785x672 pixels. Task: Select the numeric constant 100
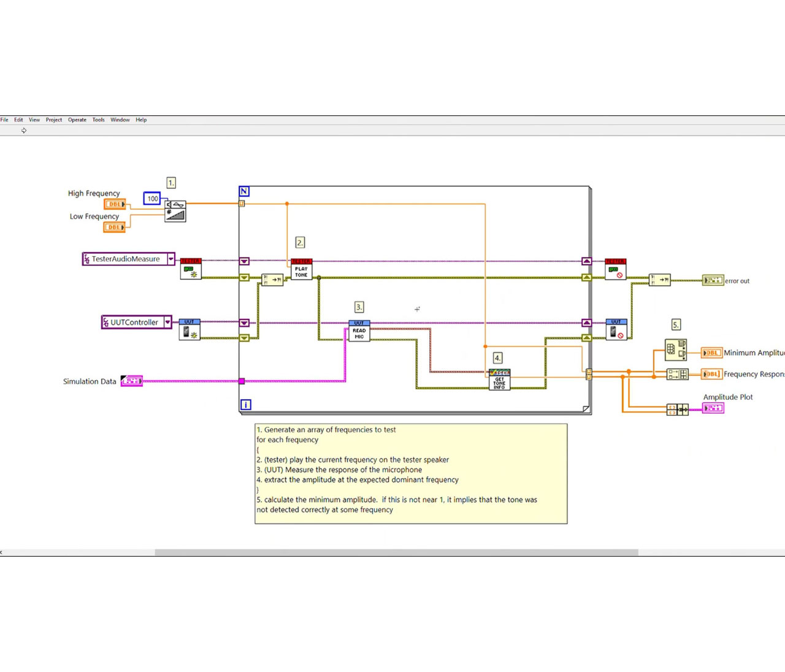coord(152,199)
